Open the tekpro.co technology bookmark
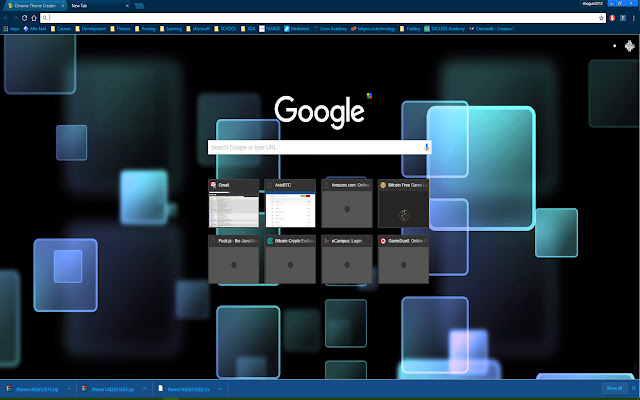 coord(373,29)
